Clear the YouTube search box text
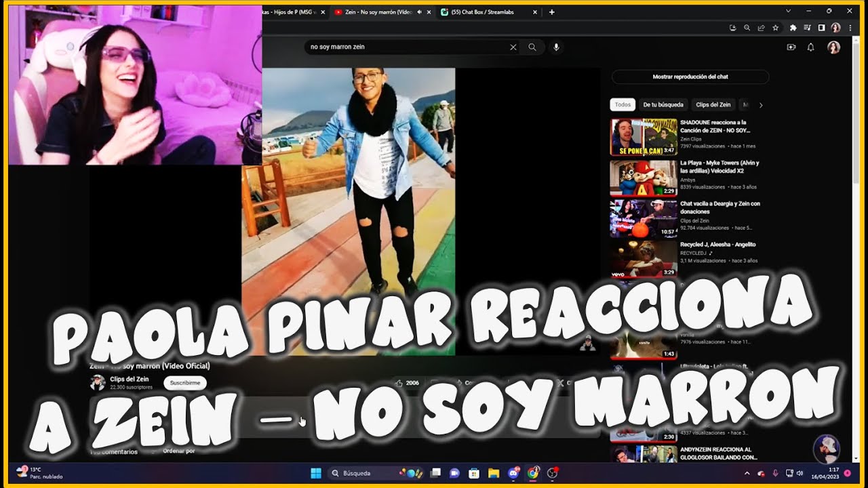The height and width of the screenshot is (488, 868). click(x=513, y=47)
